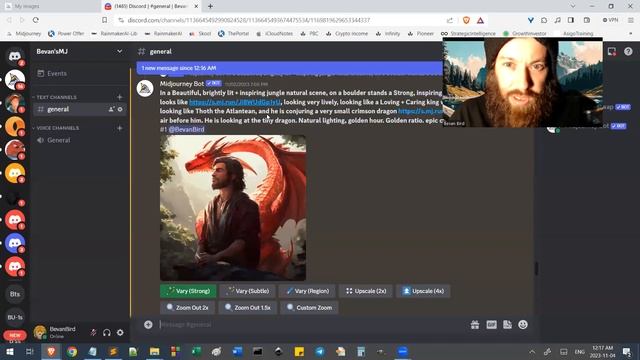Select the general text channel
This screenshot has height=360, width=640.
pos(58,109)
